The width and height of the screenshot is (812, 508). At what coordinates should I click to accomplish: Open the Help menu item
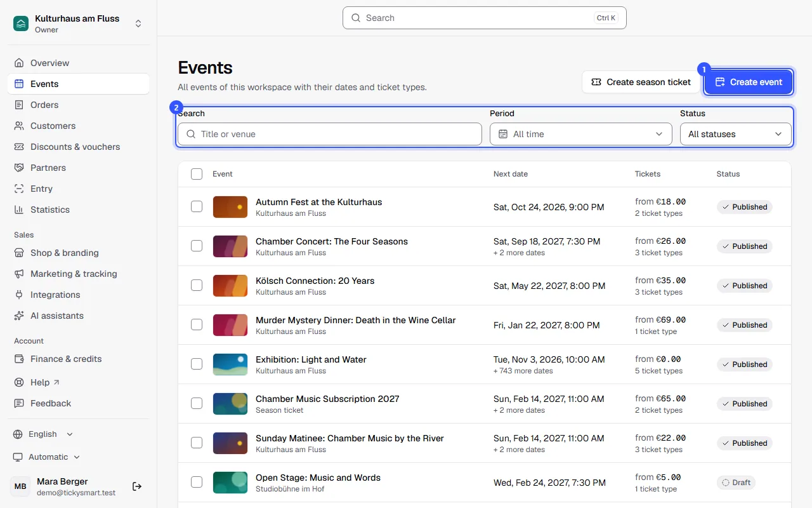[x=79, y=382]
